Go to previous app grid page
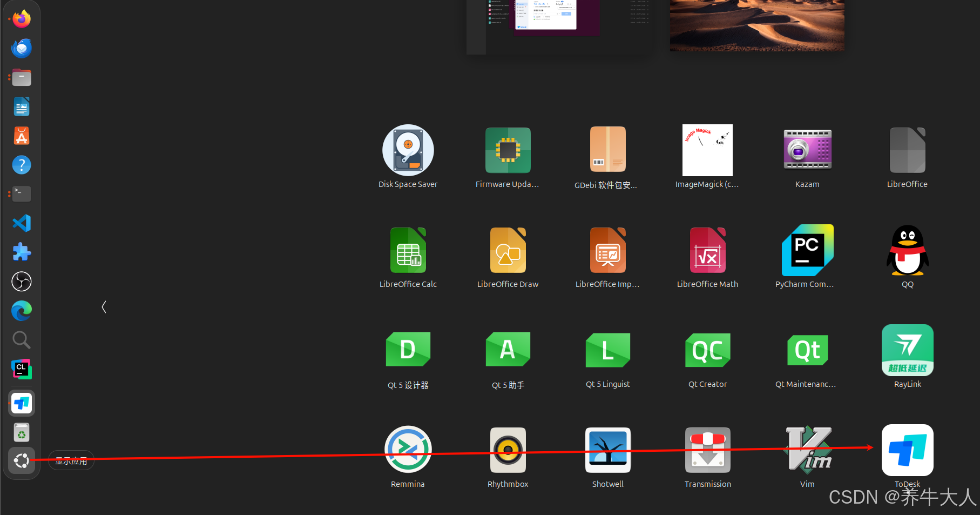 (x=104, y=307)
